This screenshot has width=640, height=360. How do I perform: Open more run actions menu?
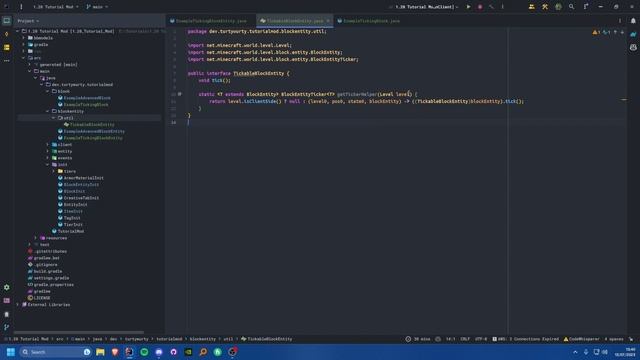pos(502,7)
